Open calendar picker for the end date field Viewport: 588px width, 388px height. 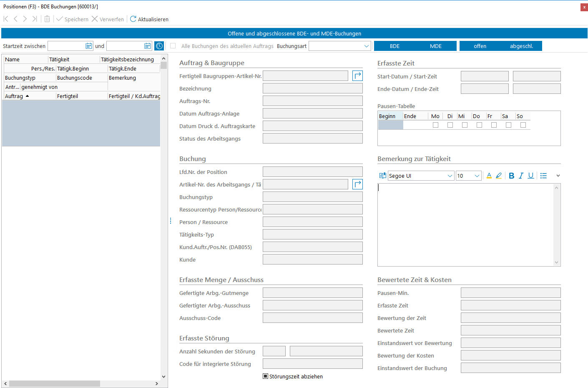[x=148, y=46]
